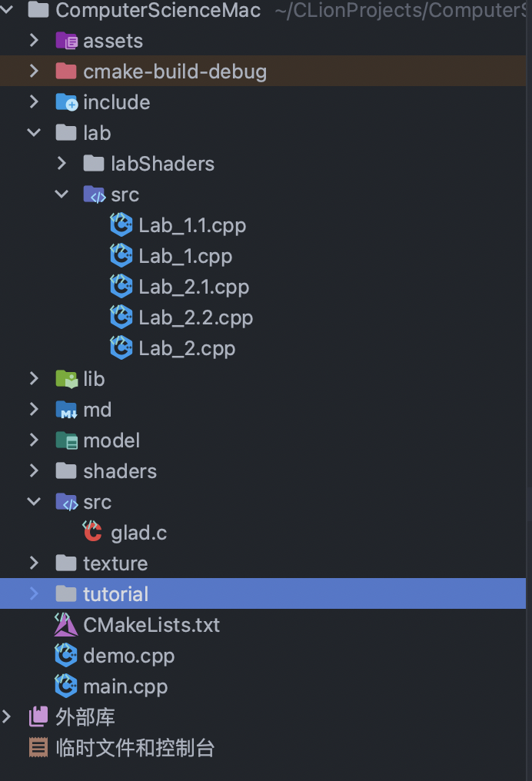The height and width of the screenshot is (781, 532).
Task: Click the lib library folder icon
Action: pos(66,379)
